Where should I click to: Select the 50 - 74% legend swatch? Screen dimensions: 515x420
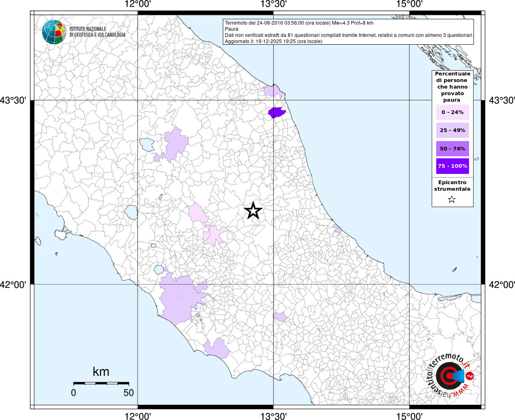click(x=452, y=149)
